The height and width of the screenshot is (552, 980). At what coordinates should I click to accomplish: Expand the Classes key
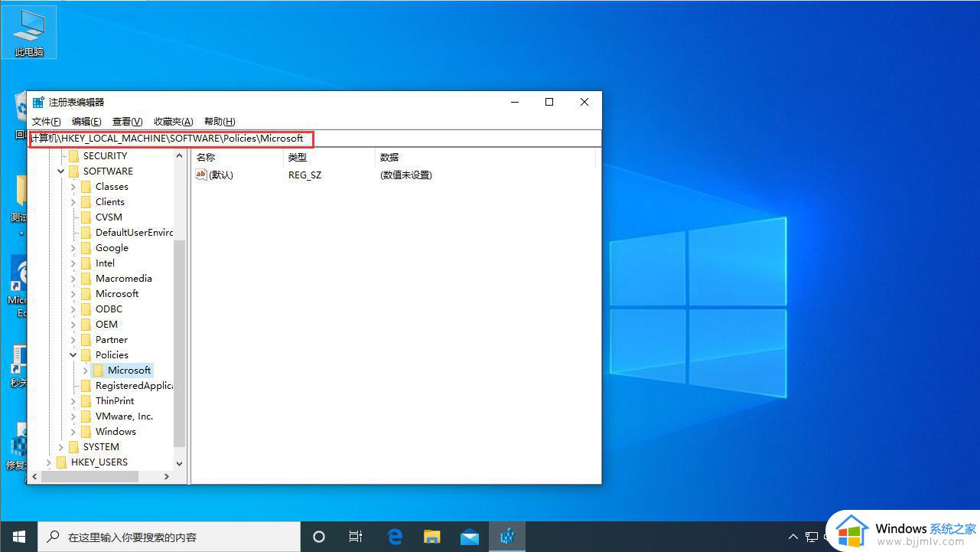[x=73, y=187]
